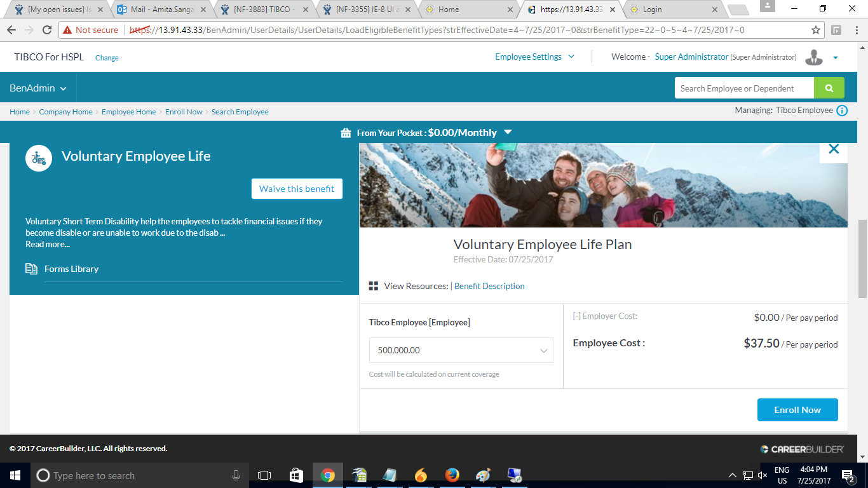
Task: Open the Paint taskbar icon
Action: (x=483, y=475)
